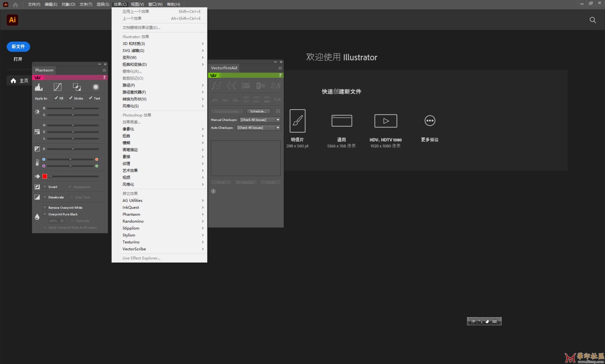The height and width of the screenshot is (364, 605).
Task: Click the 打开 button
Action: [x=18, y=59]
